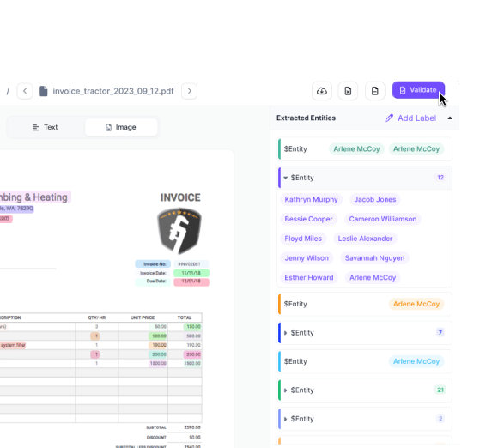Click the count badge 12 on $Entity group
The height and width of the screenshot is (448, 498).
pos(440,178)
